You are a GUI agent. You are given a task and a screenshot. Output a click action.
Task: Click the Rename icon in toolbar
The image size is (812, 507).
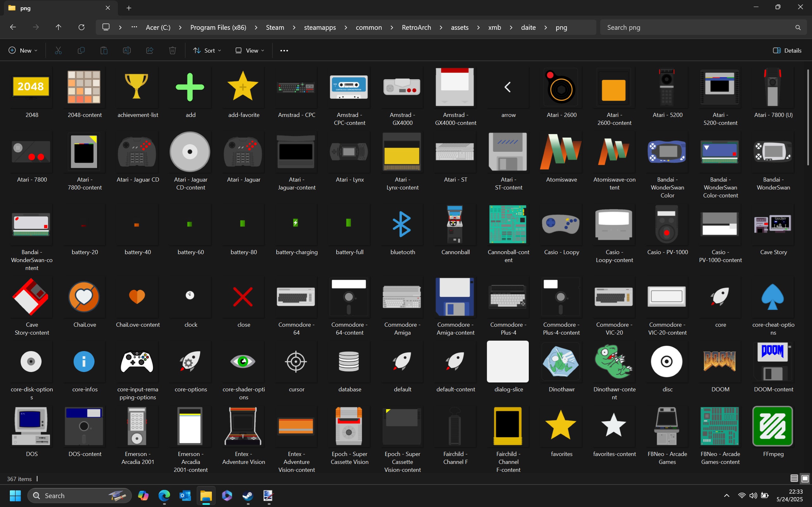[x=127, y=51]
